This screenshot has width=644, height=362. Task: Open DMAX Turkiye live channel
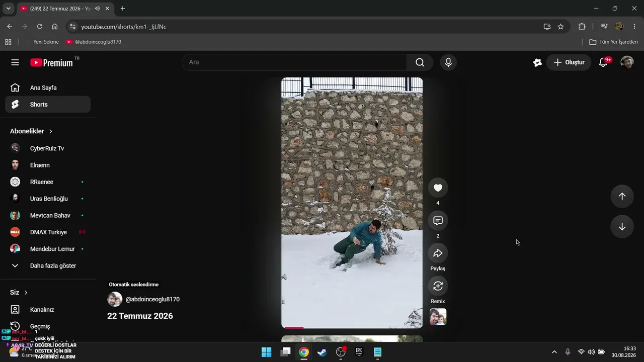(48, 232)
